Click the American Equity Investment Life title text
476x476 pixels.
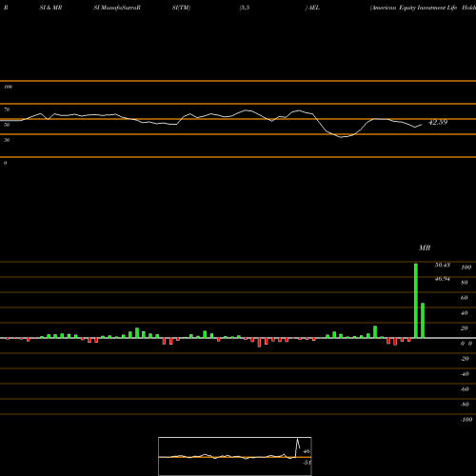(414, 8)
